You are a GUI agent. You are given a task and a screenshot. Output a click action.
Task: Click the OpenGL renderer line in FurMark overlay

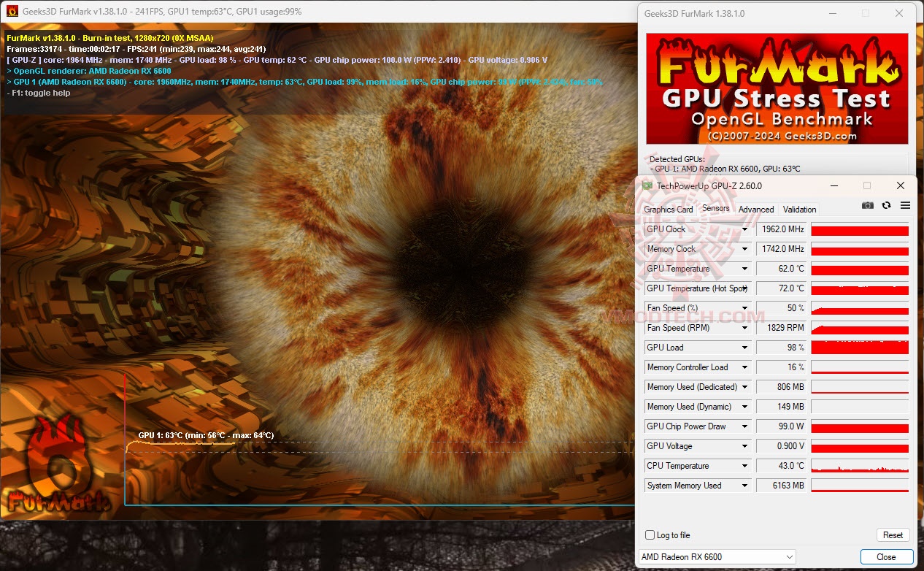[89, 71]
